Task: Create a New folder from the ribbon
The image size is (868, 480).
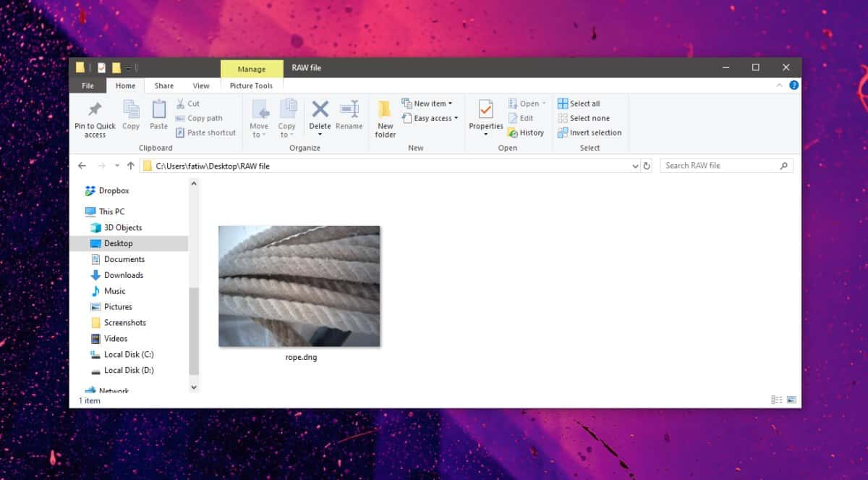Action: tap(386, 119)
